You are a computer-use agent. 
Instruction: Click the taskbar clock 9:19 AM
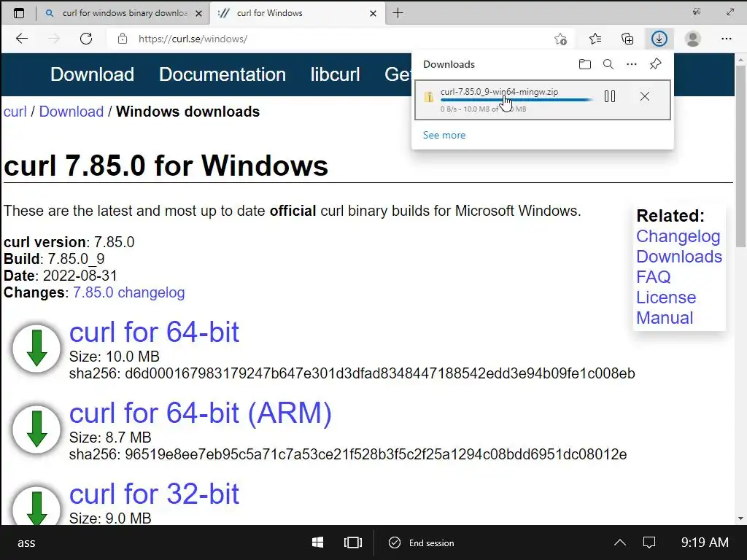click(x=705, y=542)
